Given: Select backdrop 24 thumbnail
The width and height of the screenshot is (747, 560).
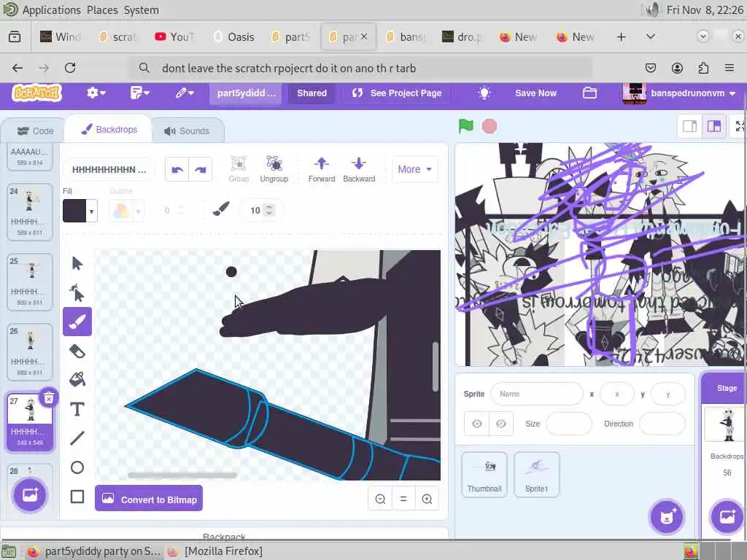Looking at the screenshot, I should (x=29, y=211).
